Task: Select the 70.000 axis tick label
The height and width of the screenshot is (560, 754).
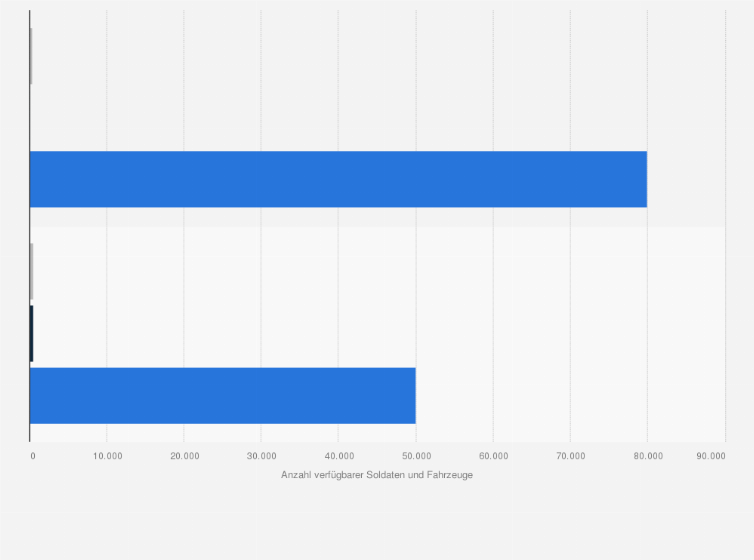Action: click(571, 456)
